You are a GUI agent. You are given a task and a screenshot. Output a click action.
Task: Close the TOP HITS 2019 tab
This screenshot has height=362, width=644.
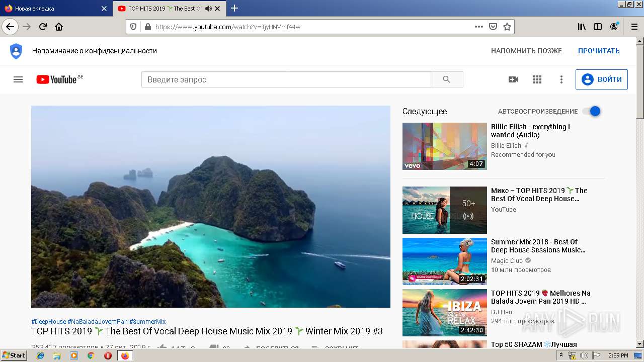[x=217, y=9]
